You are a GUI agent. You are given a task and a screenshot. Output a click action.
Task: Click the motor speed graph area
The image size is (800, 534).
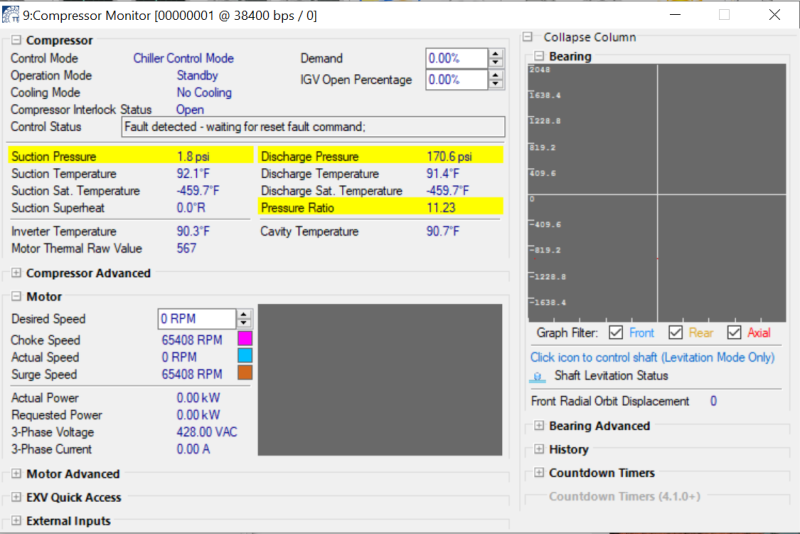[380, 379]
